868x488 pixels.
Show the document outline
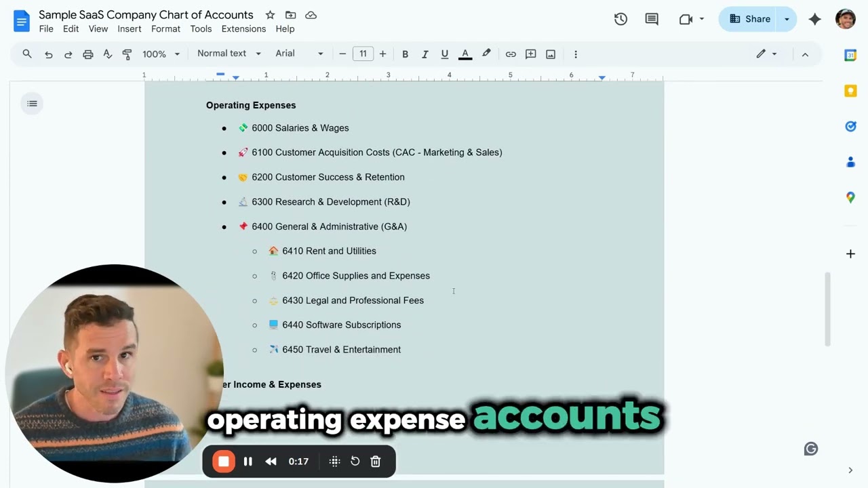[x=32, y=104]
